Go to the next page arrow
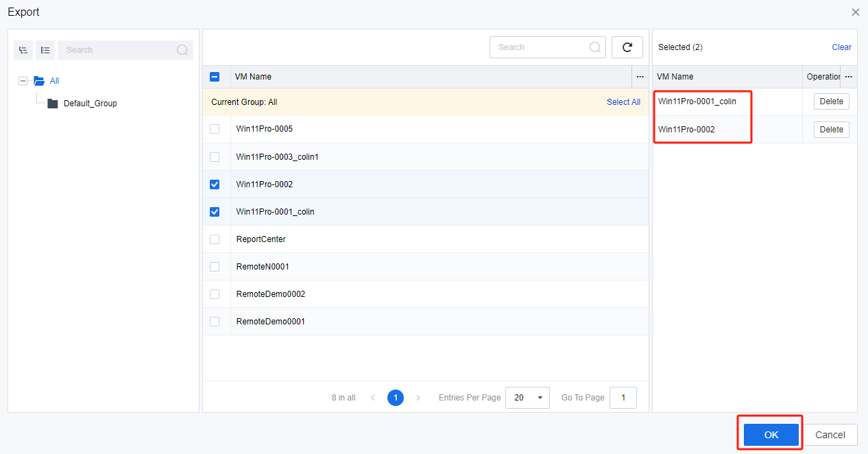 pyautogui.click(x=418, y=398)
